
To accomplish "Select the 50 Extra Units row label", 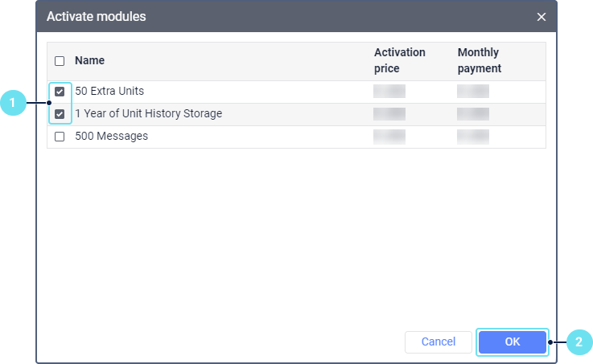I will (109, 91).
